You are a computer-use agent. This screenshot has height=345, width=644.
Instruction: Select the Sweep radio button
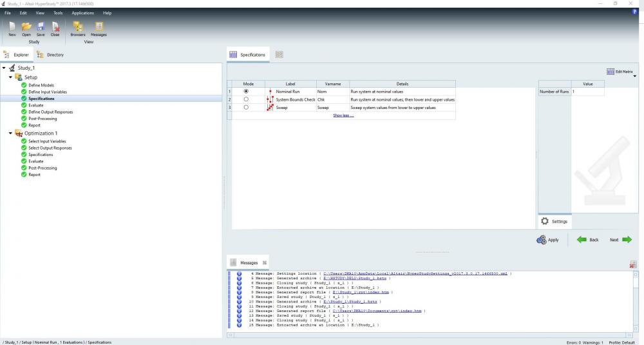[246, 107]
